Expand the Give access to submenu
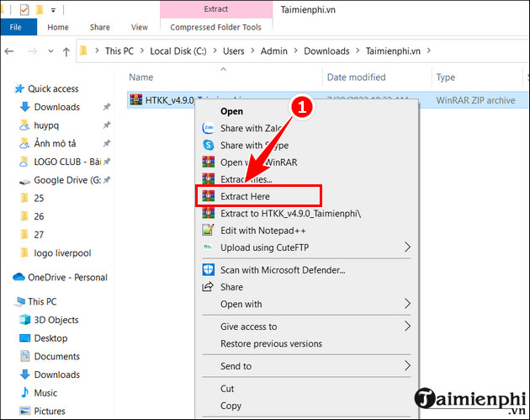Viewport: 530px width, 420px height. click(x=407, y=327)
